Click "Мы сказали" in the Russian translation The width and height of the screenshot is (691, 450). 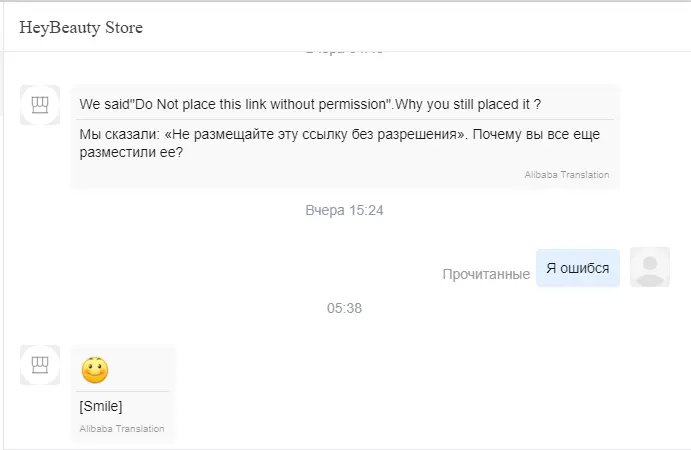119,134
